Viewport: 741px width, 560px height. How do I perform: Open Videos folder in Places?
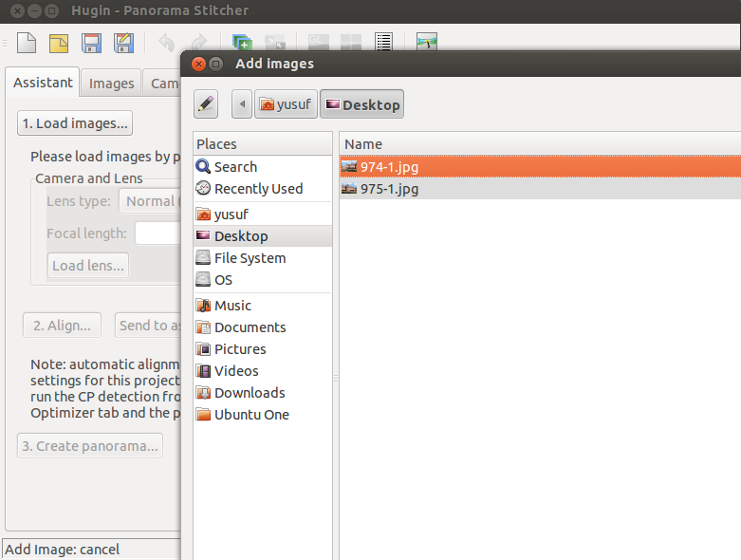coord(263,371)
